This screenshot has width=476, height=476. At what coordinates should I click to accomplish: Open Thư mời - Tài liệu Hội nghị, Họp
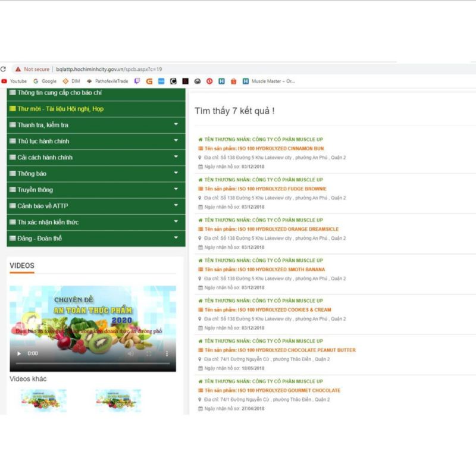pos(96,109)
